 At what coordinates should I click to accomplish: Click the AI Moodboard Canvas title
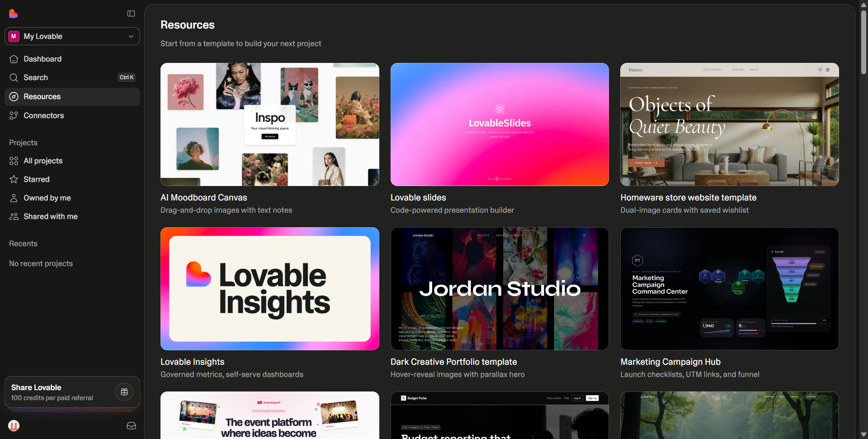coord(204,197)
